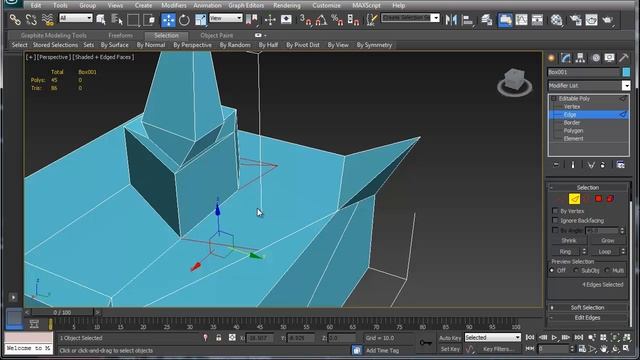Screen dimensions: 640x360
Task: Switch to the Object Paint ribbon tab
Action: [217, 36]
